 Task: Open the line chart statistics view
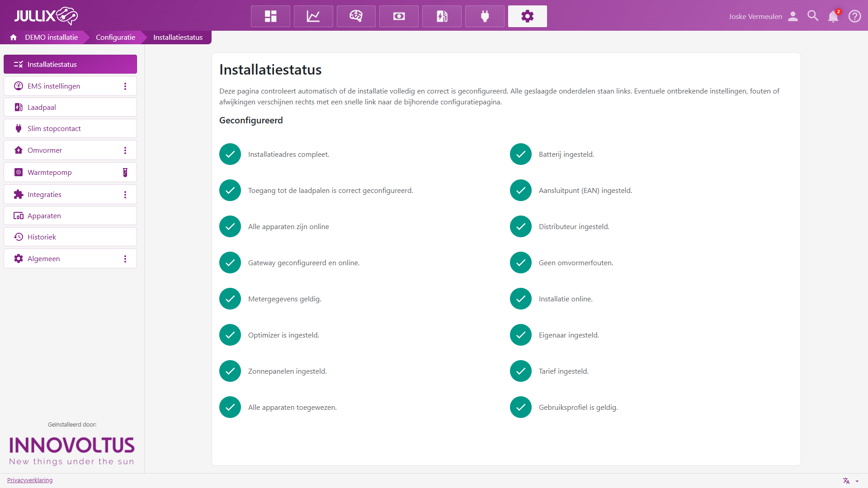(313, 16)
